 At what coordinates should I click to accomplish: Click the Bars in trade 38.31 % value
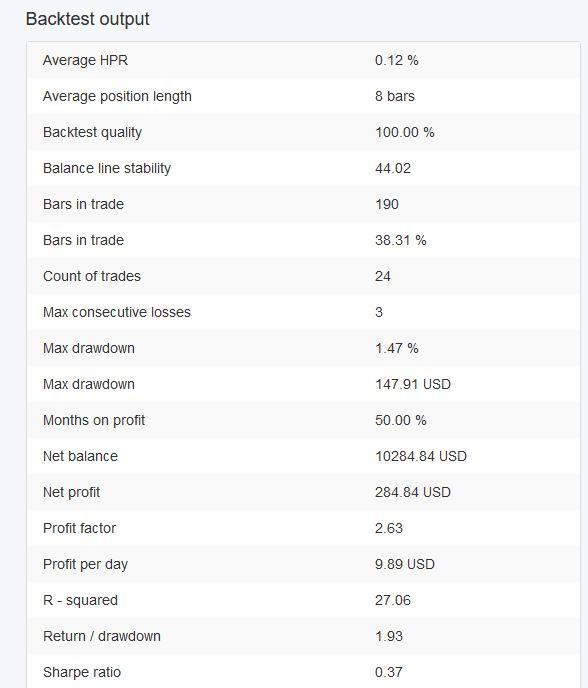tap(401, 240)
